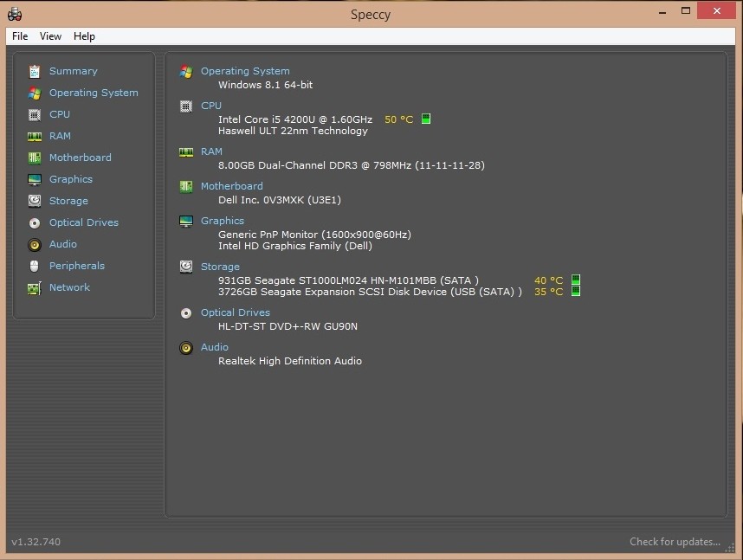Open the Help menu

pos(84,36)
